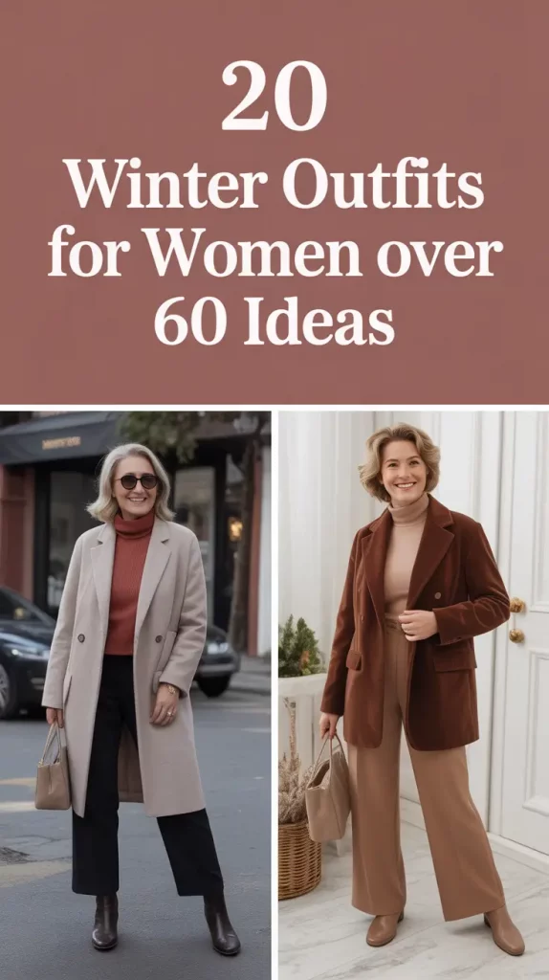
Task: Click the sunglasses on the gray-haired woman
Action: [137, 481]
